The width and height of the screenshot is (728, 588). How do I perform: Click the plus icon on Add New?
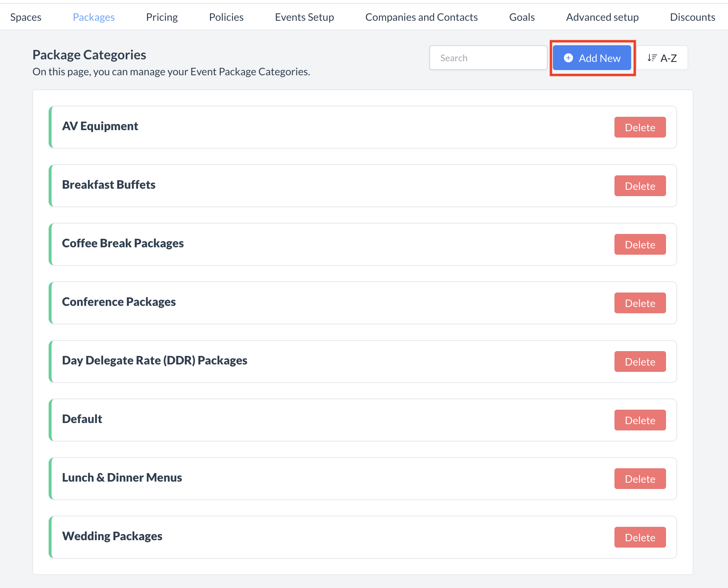point(570,58)
